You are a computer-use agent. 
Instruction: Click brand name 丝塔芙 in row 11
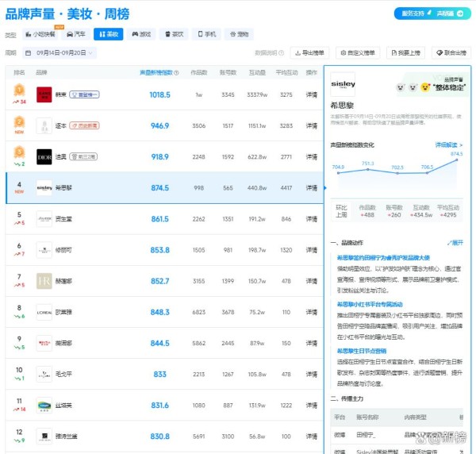63,406
